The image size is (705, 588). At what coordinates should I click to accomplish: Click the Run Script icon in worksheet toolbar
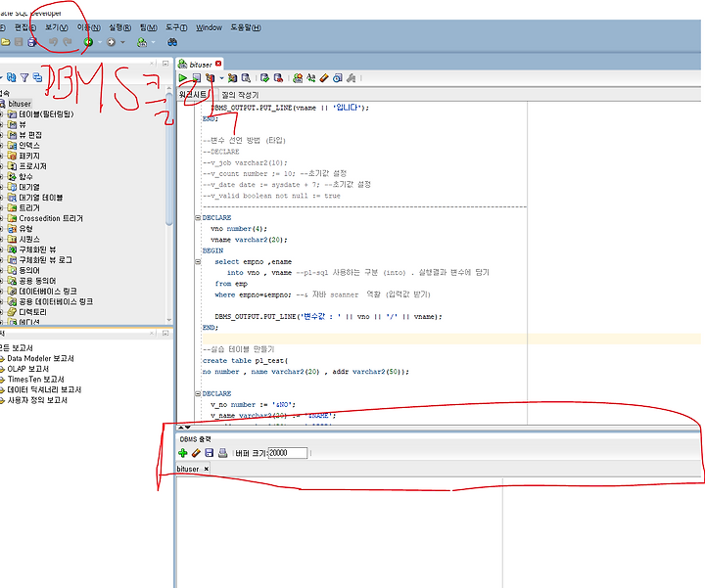[197, 78]
